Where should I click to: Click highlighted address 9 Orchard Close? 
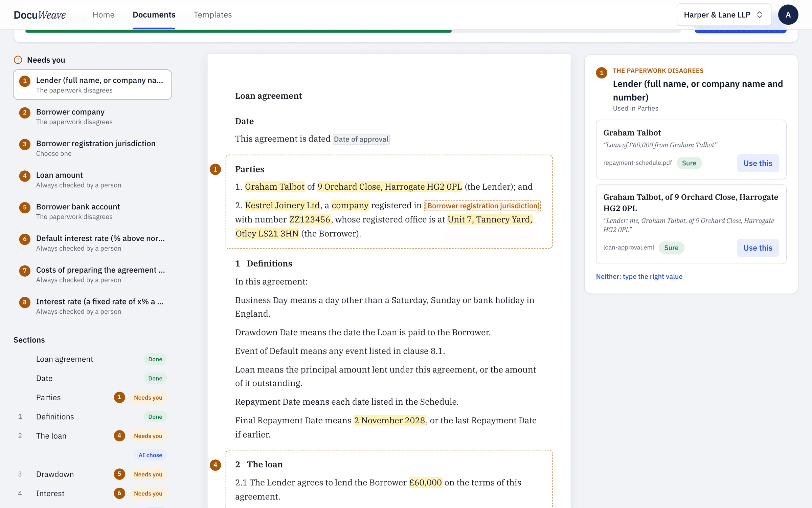click(x=389, y=187)
